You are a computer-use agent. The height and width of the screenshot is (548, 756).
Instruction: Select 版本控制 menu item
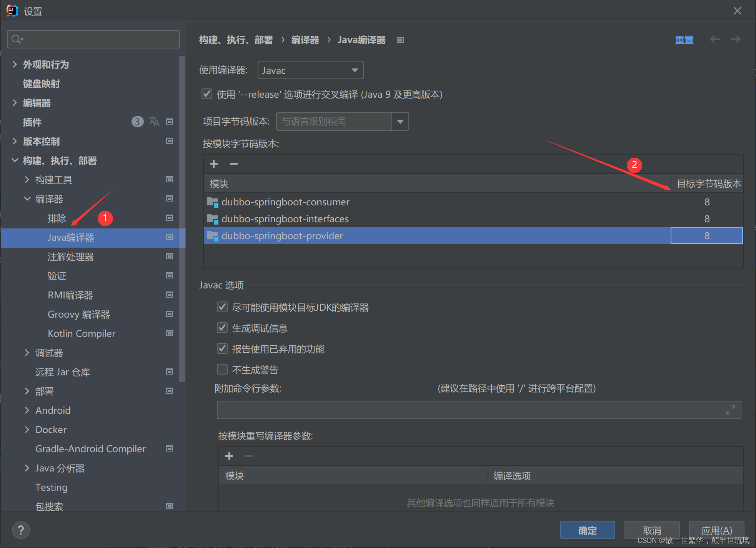coord(41,142)
